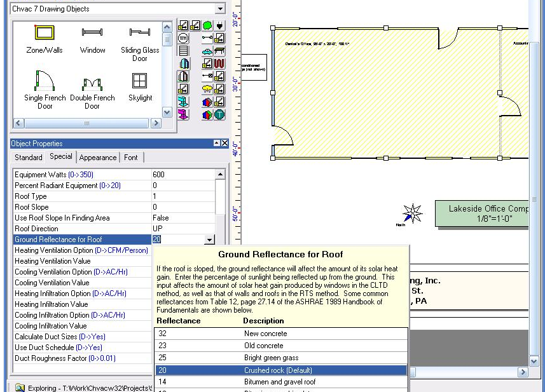Click the palette horizontal scroll-right arrow

(156, 123)
